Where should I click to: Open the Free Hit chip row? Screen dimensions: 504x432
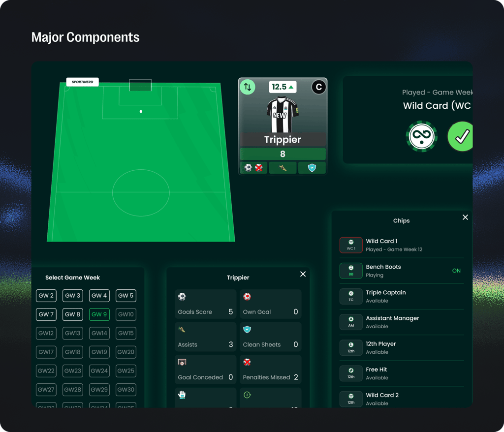pyautogui.click(x=402, y=373)
